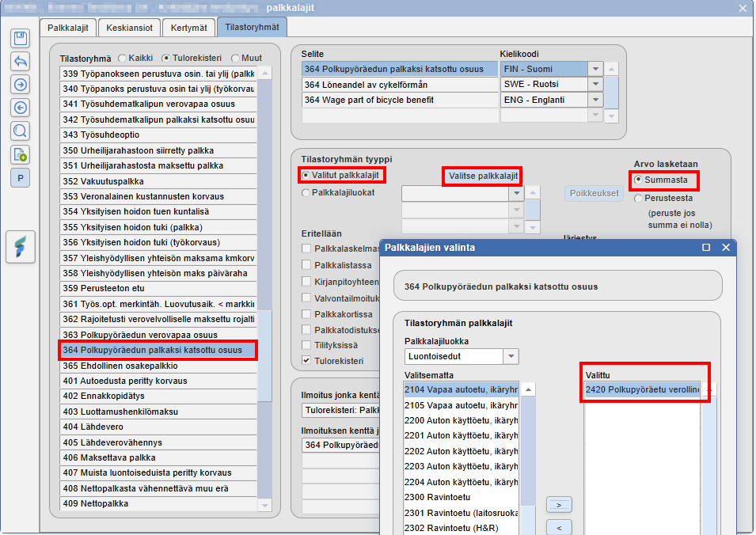Open second Palkkalajiluokat combo box arrow
The width and height of the screenshot is (756, 535).
click(x=516, y=210)
